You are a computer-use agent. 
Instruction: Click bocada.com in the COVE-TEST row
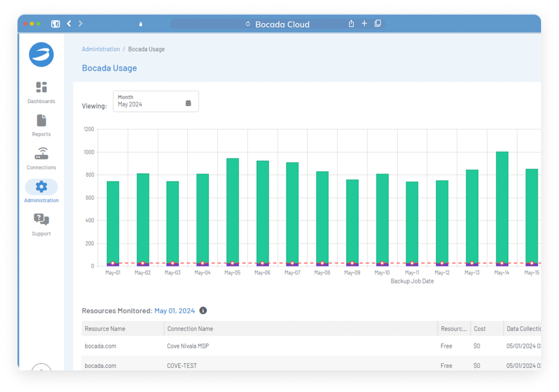click(100, 365)
